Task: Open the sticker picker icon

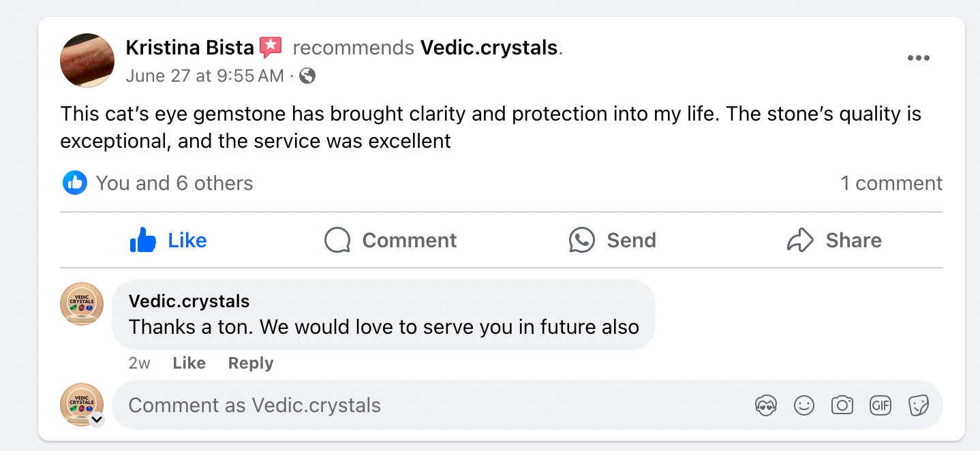Action: tap(919, 405)
